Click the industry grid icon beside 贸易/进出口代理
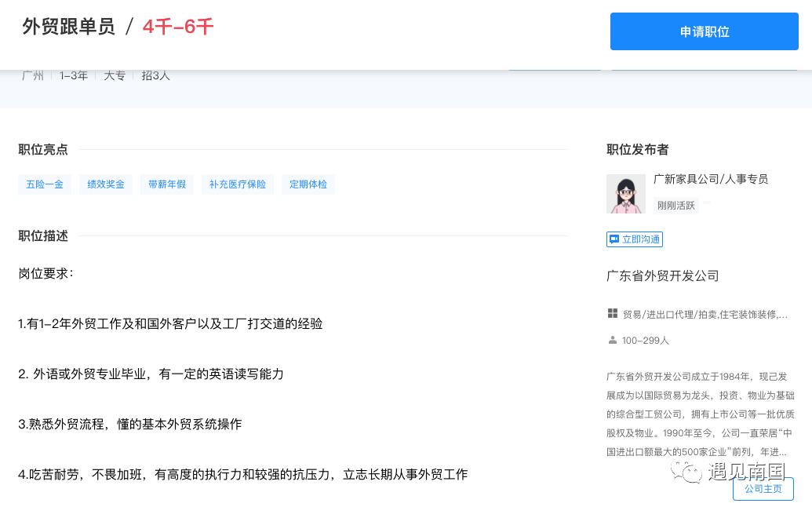 tap(612, 312)
